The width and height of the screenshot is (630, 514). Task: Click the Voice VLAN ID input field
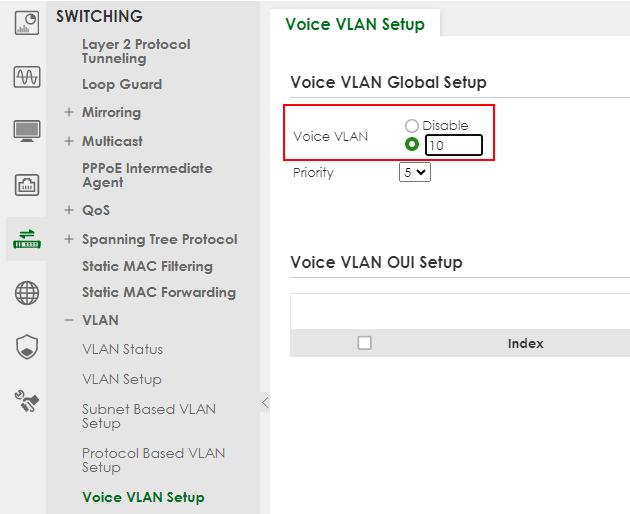coord(454,145)
